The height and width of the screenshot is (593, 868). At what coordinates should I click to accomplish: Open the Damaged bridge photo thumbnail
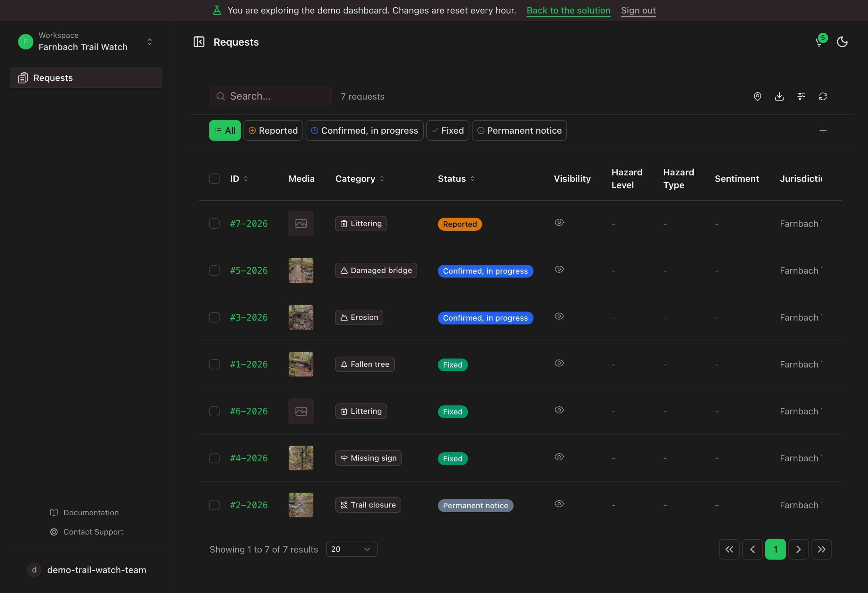[x=301, y=270]
